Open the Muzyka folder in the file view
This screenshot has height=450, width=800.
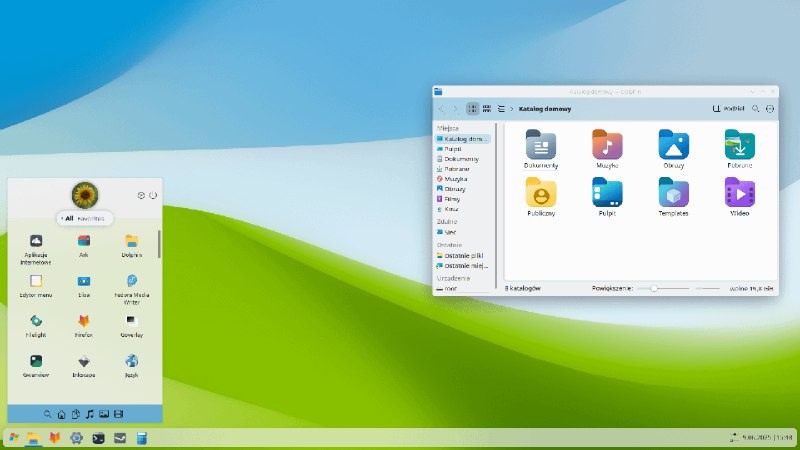[607, 148]
